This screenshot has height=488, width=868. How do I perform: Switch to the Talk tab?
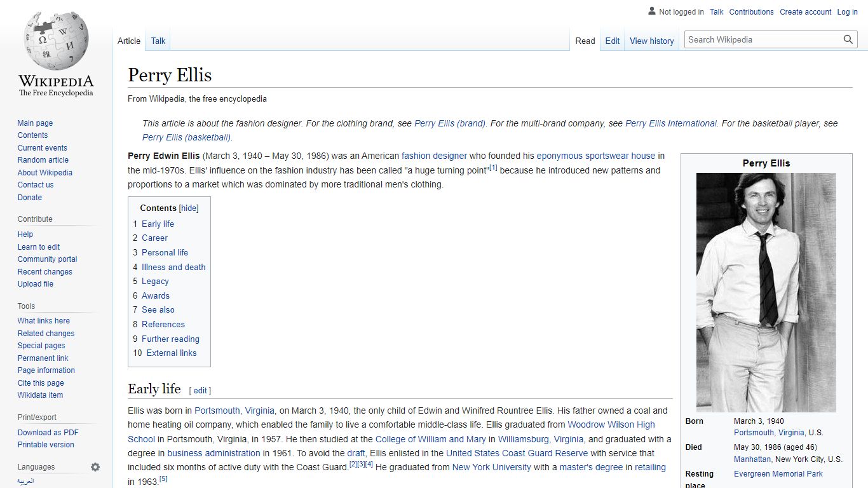click(158, 41)
